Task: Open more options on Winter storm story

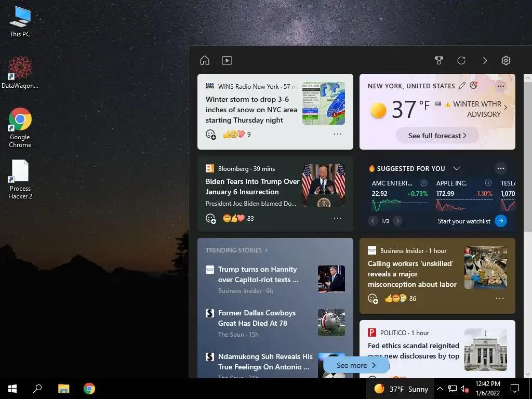Action: pyautogui.click(x=338, y=134)
